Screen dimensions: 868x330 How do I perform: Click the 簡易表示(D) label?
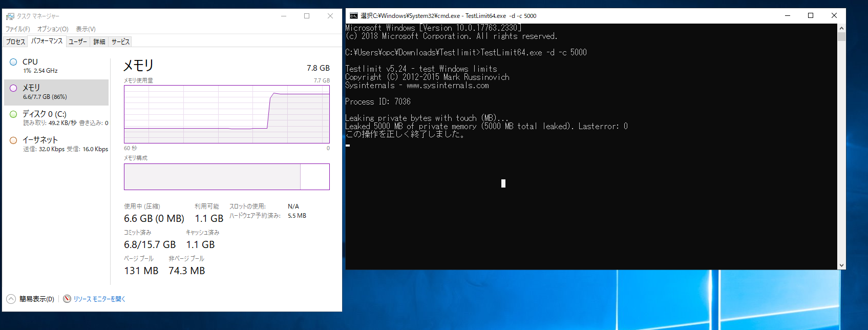(37, 299)
